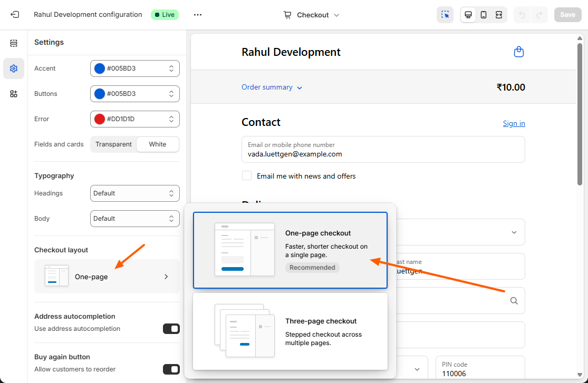Choose the One-page checkout option
588x383 pixels.
point(290,250)
